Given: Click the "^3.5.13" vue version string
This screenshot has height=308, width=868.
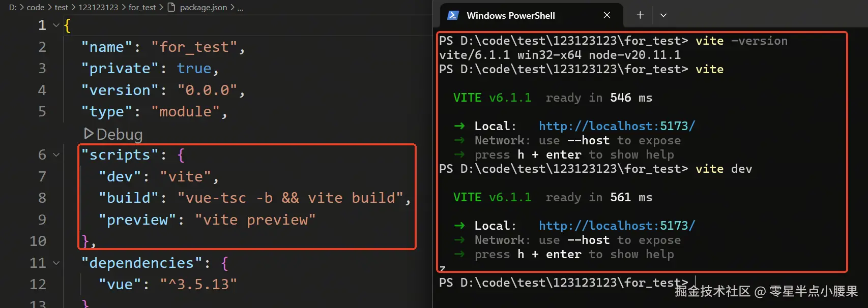Looking at the screenshot, I should coord(198,284).
